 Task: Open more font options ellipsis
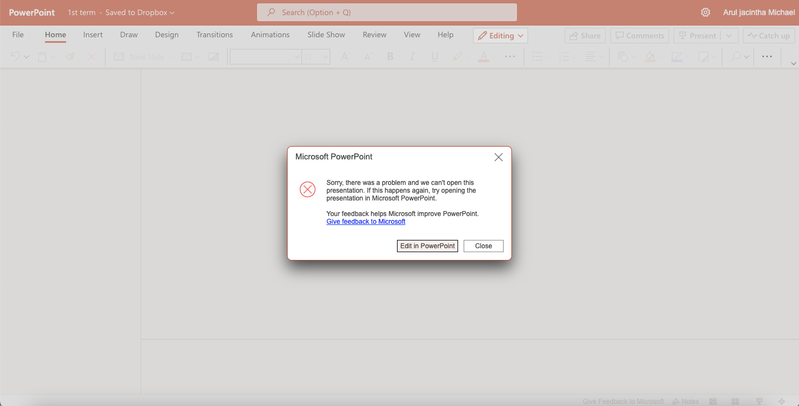click(510, 57)
